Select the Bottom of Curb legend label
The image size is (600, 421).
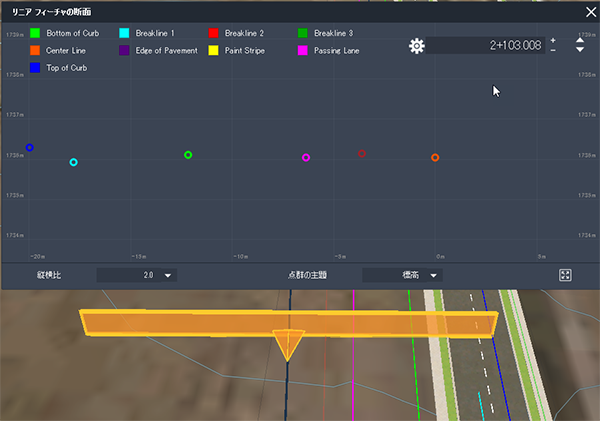click(x=73, y=33)
